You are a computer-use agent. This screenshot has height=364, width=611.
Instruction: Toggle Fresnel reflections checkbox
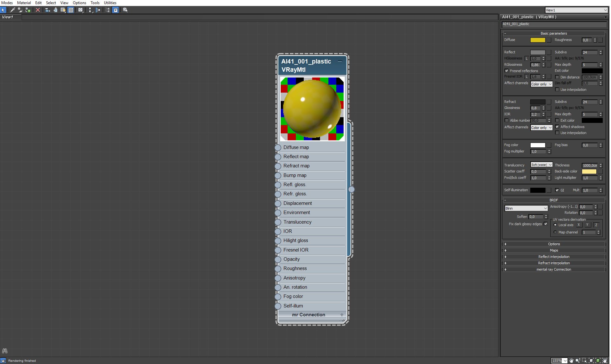506,71
